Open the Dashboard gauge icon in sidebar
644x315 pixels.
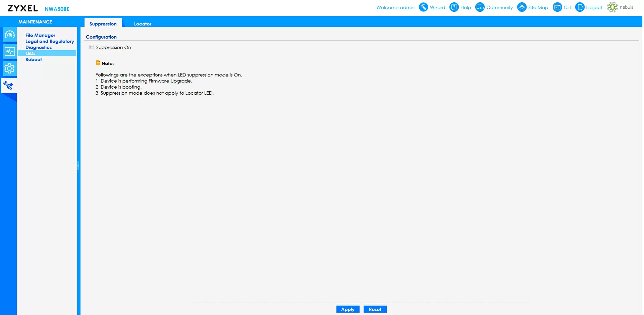[9, 35]
